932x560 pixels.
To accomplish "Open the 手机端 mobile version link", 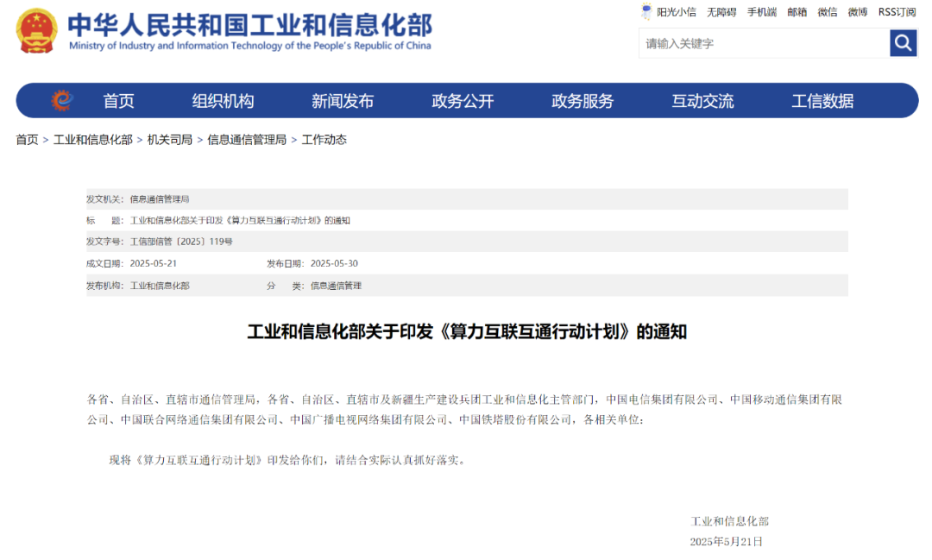I will [x=761, y=12].
